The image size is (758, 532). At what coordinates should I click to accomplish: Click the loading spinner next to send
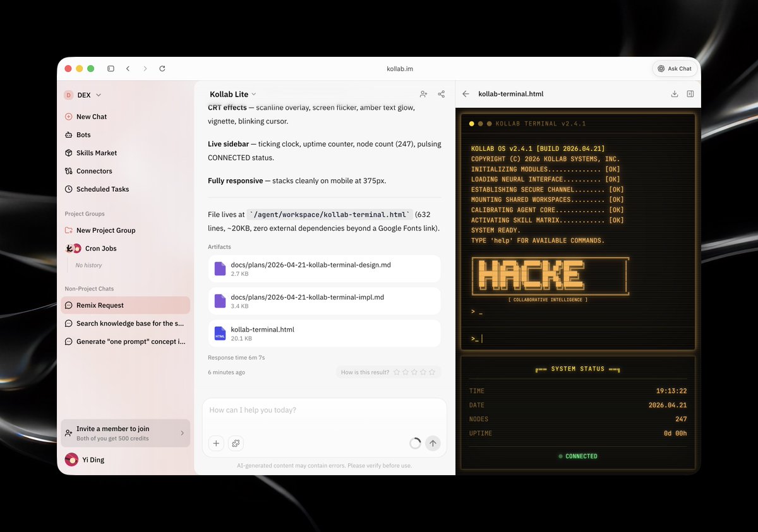tap(415, 444)
